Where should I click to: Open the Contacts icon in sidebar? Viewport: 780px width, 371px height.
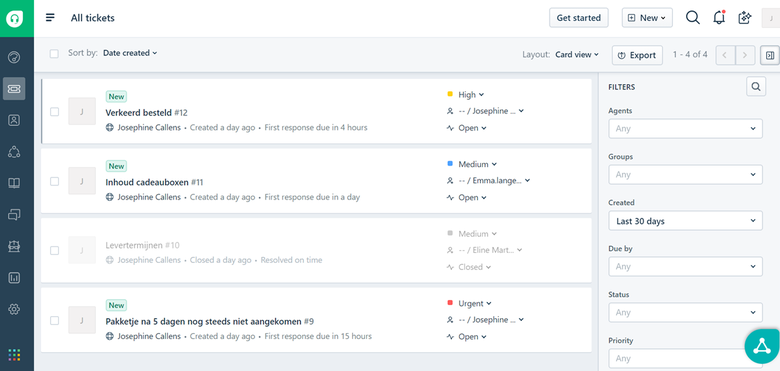click(14, 120)
